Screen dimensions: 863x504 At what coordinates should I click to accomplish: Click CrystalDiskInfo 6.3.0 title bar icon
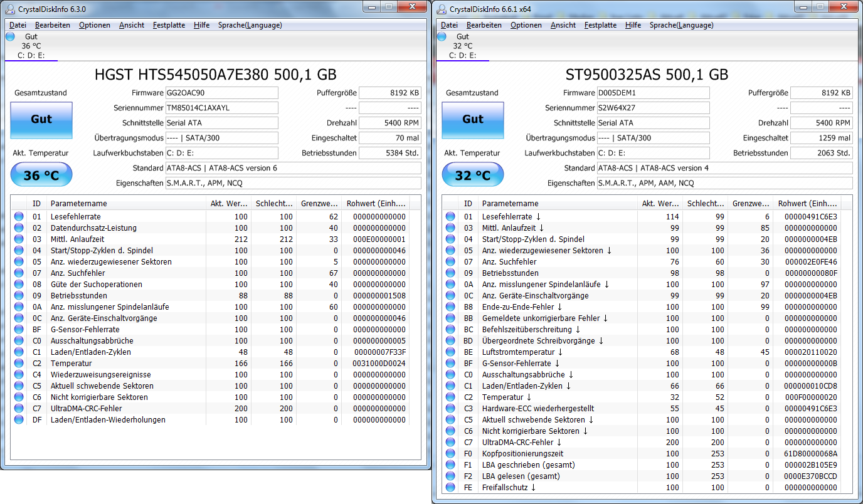click(10, 8)
